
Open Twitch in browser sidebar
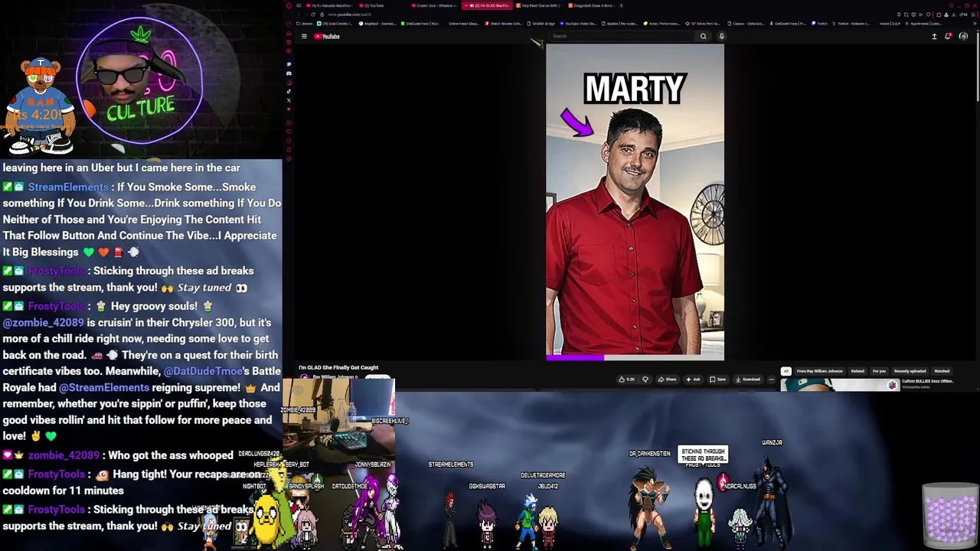click(x=289, y=64)
